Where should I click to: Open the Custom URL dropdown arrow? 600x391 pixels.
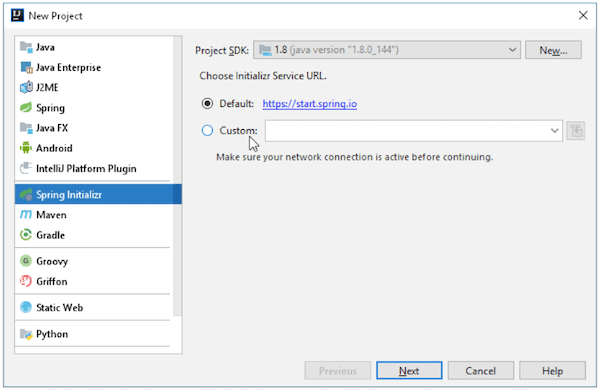(554, 130)
